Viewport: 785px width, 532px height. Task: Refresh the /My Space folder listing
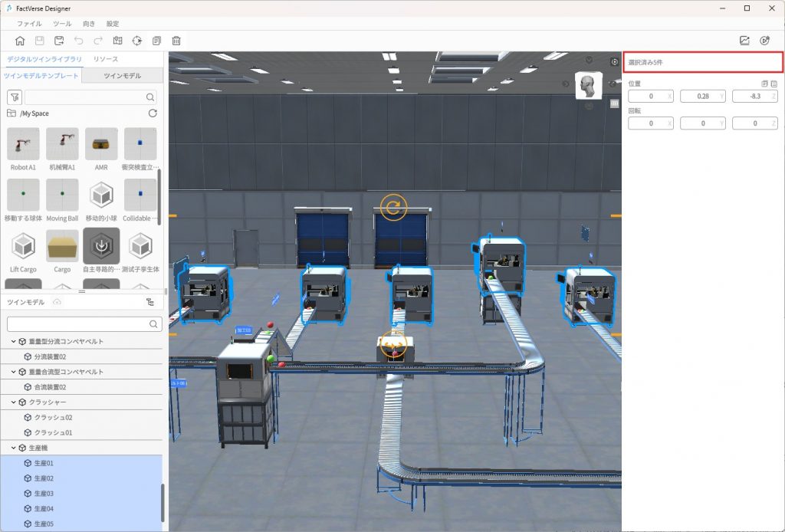pos(153,113)
